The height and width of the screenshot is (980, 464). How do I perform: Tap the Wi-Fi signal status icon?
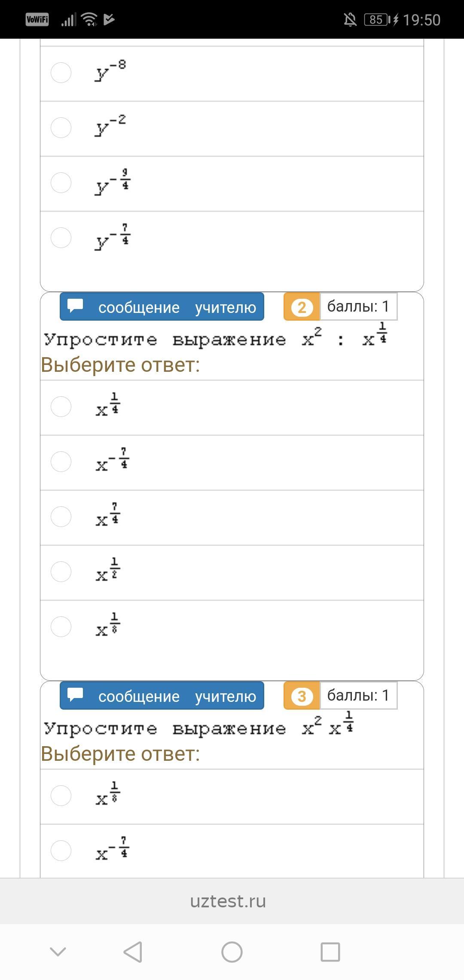pos(89,19)
